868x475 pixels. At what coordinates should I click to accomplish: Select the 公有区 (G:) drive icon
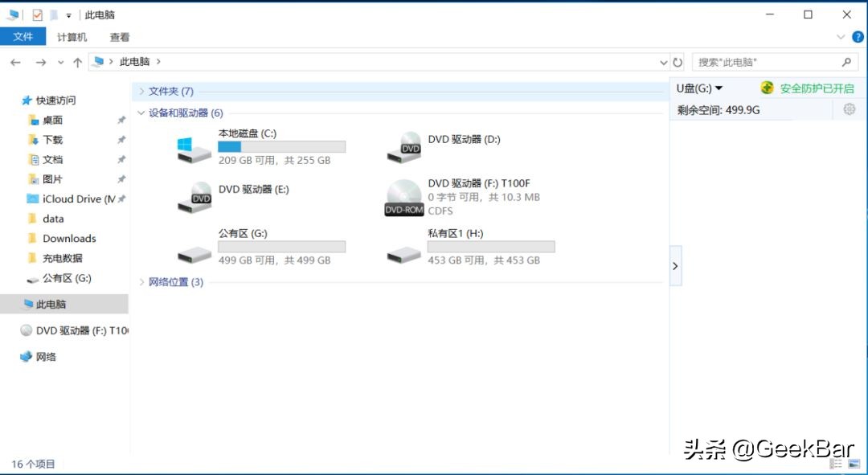194,256
